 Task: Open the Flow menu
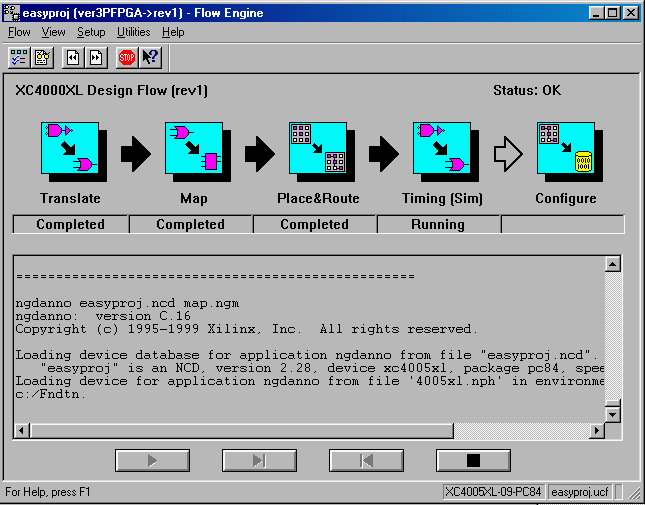click(19, 32)
